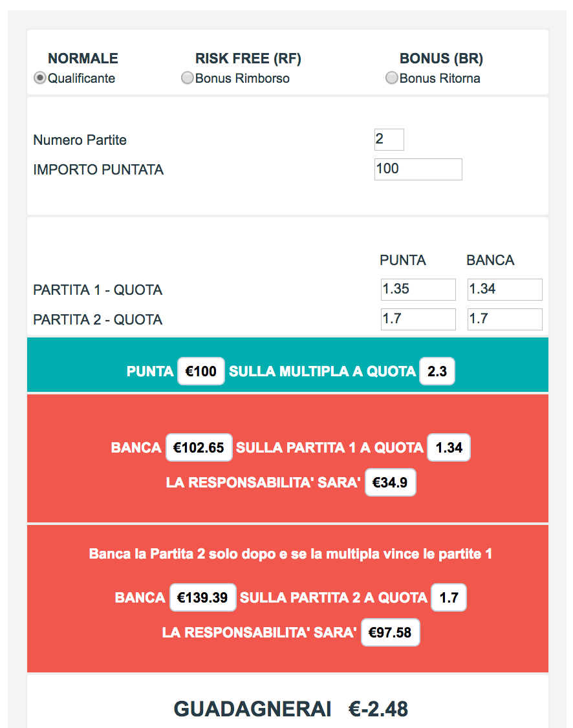Screen dimensions: 573x728
Task: Select the Qualificante radio button
Action: [40, 78]
